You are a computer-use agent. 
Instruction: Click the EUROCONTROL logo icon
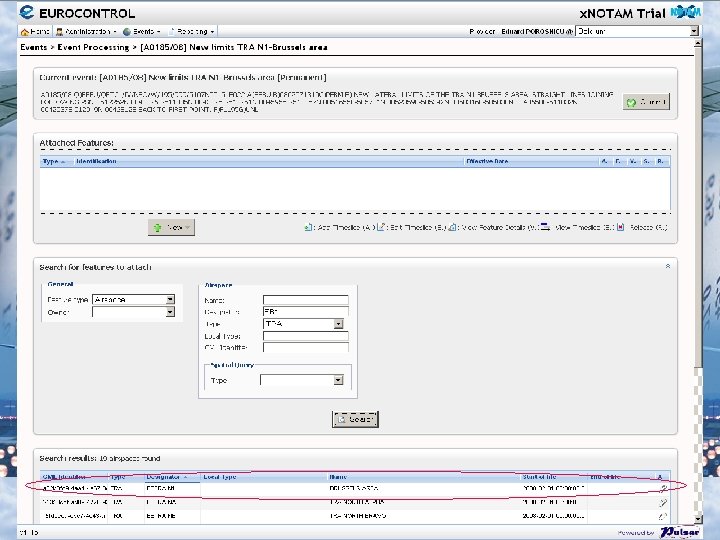click(x=27, y=12)
